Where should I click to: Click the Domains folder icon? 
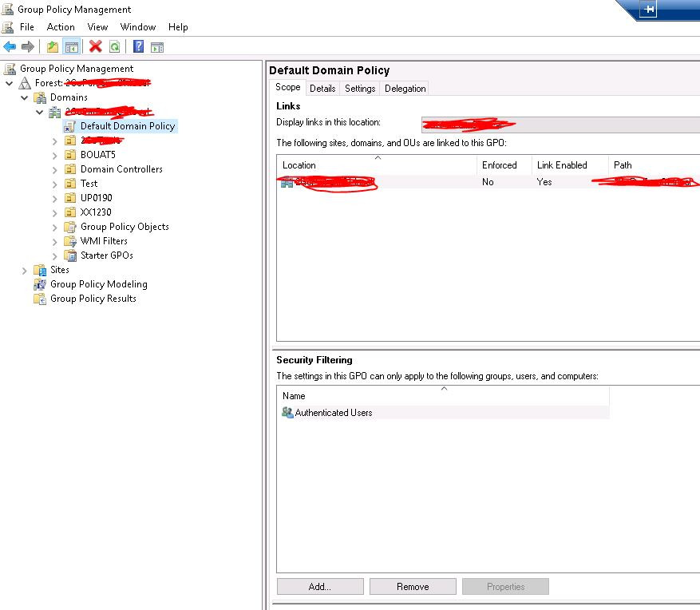[40, 97]
